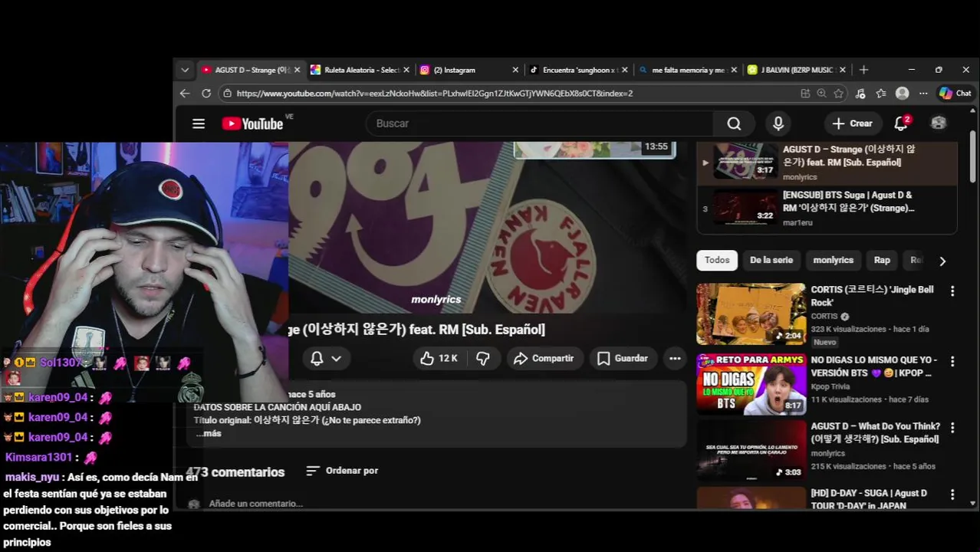Click the zoom magnifier icon in address bar
Screen dimensions: 980x552
point(821,93)
